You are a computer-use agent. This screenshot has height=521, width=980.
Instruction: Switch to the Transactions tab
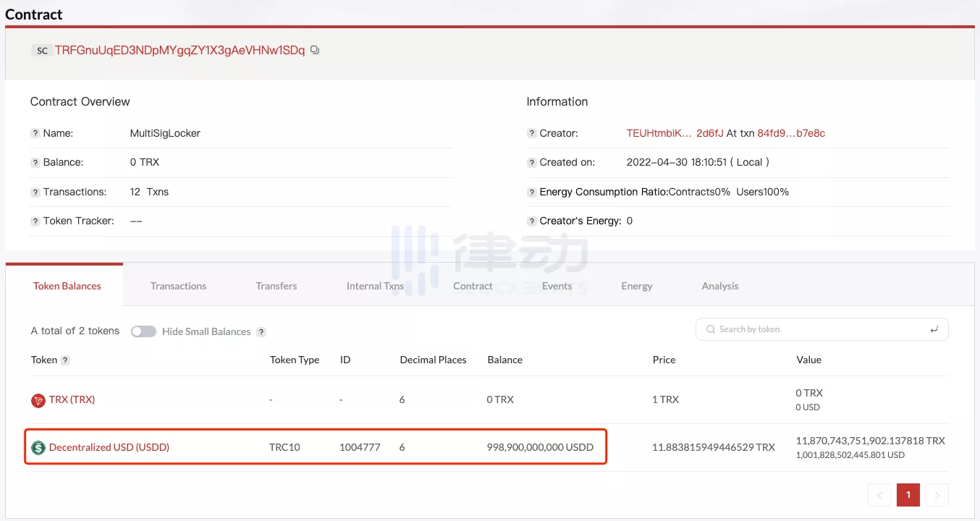178,286
